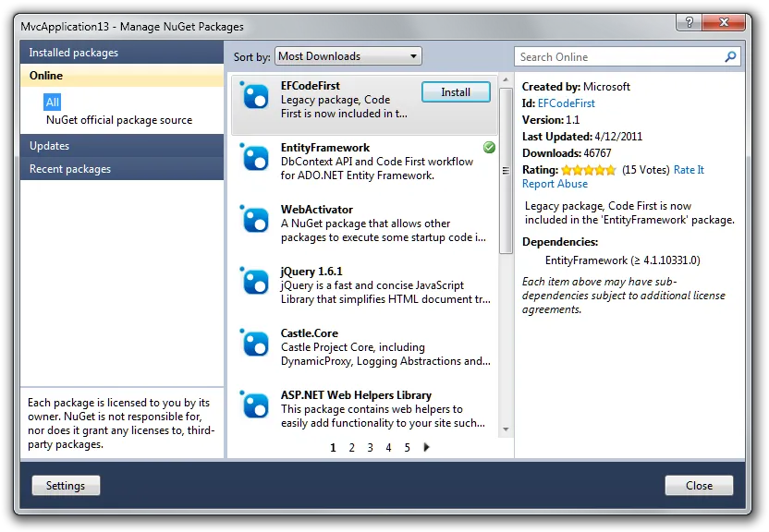
Task: Click the Close button
Action: click(x=699, y=486)
